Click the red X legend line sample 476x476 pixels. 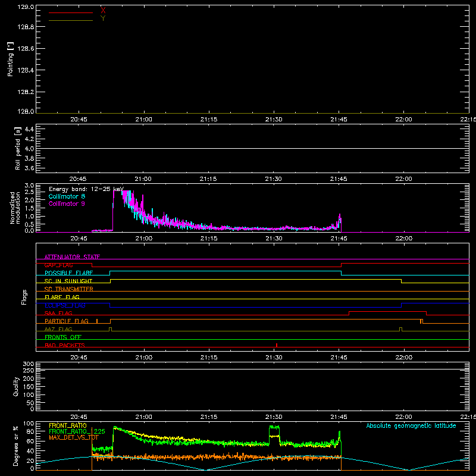click(x=71, y=12)
